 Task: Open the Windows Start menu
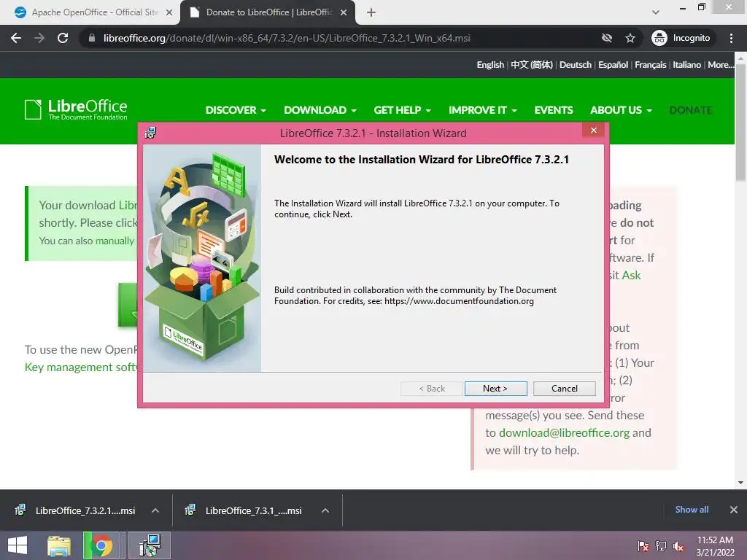coord(18,545)
